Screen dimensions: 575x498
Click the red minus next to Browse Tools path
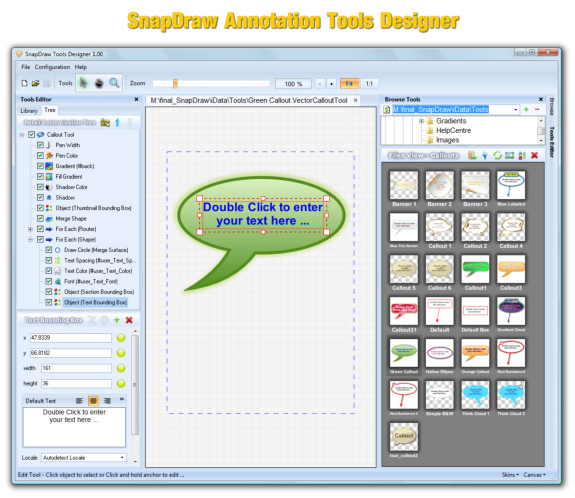click(537, 109)
